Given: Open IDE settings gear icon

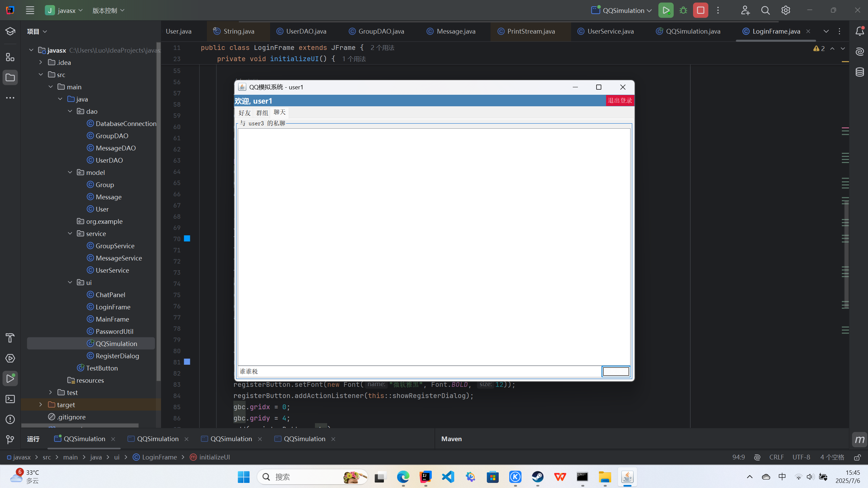Looking at the screenshot, I should click(785, 10).
